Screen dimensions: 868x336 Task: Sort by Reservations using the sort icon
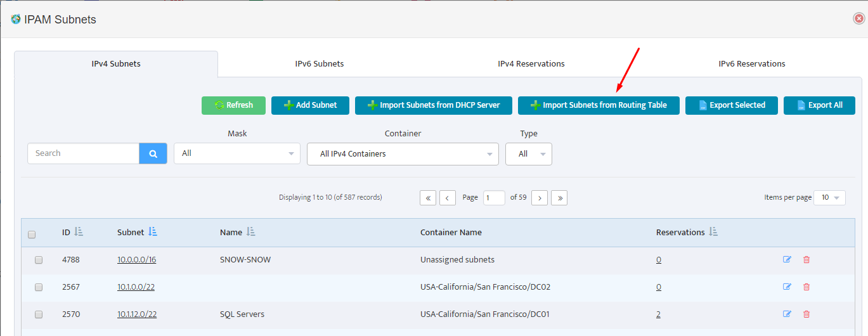click(713, 232)
